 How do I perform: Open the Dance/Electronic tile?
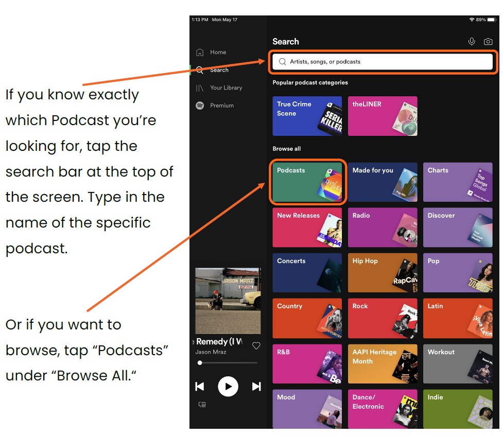click(383, 409)
